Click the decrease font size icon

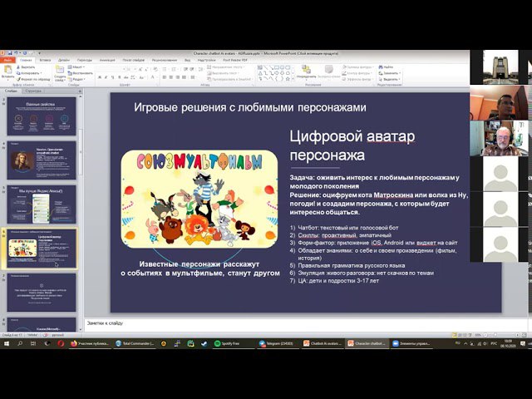(x=146, y=70)
